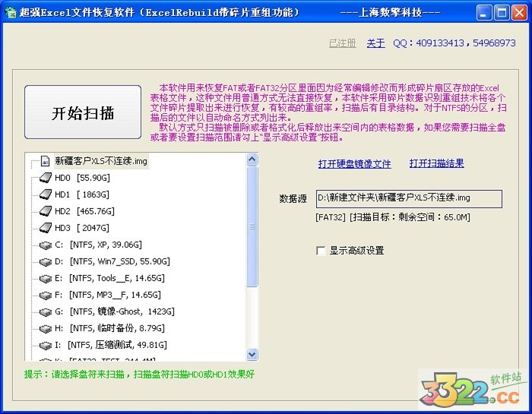Select row G: [NTFS, 镜像-Ghost, 1423G]
Screen dimensions: 532x414
coord(115,311)
